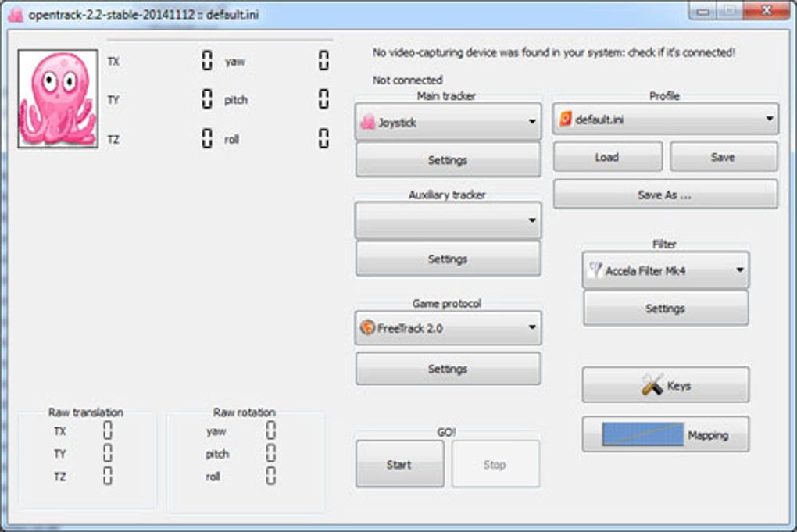Click the top TX value display
The width and height of the screenshot is (797, 532).
pyautogui.click(x=207, y=60)
